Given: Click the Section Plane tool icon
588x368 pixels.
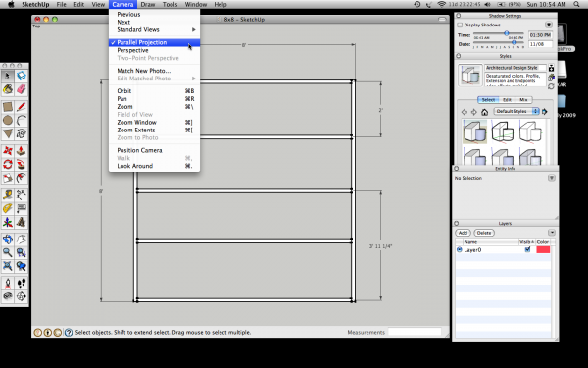Looking at the screenshot, I should 22,296.
